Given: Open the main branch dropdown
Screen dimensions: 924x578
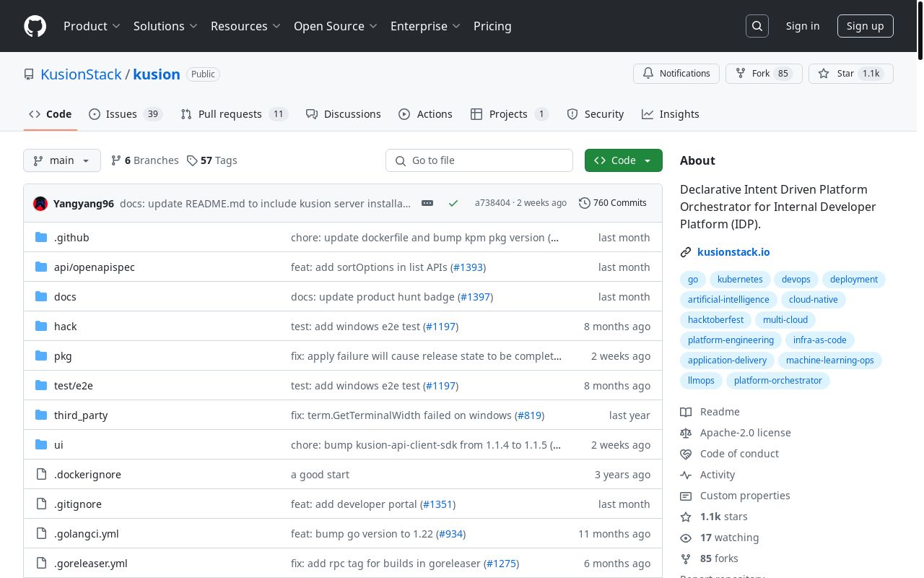Looking at the screenshot, I should 62,160.
